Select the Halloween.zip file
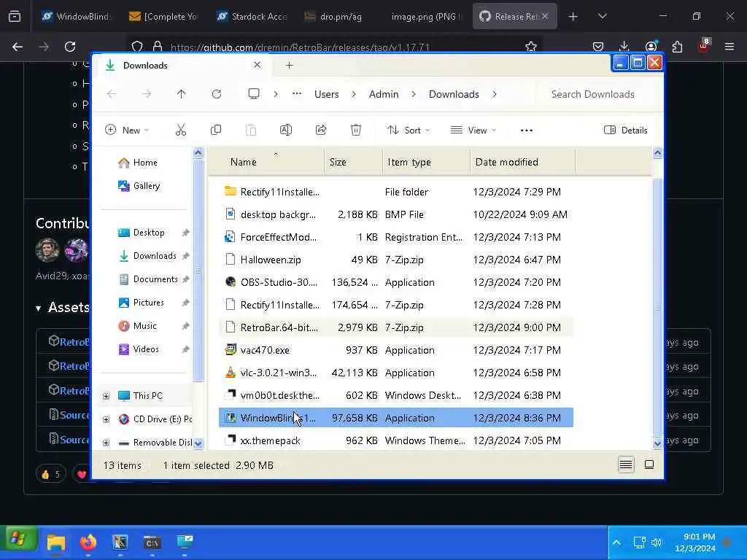747x560 pixels. click(x=396, y=260)
